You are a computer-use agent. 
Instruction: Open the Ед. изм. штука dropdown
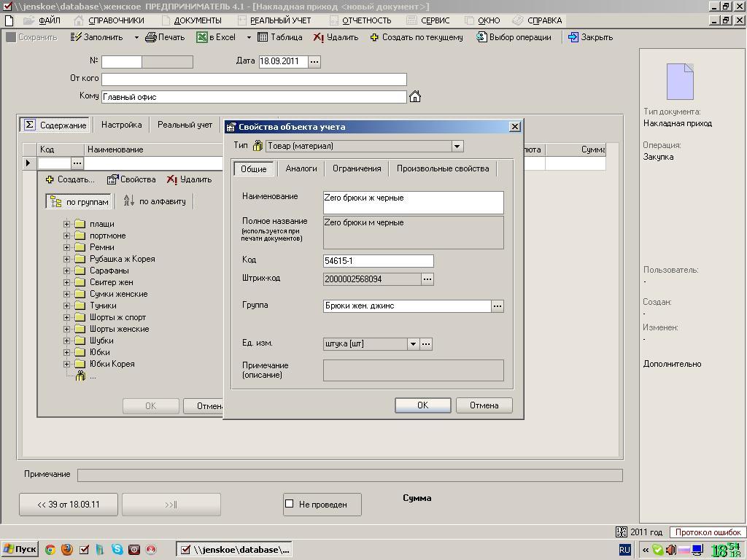click(413, 343)
